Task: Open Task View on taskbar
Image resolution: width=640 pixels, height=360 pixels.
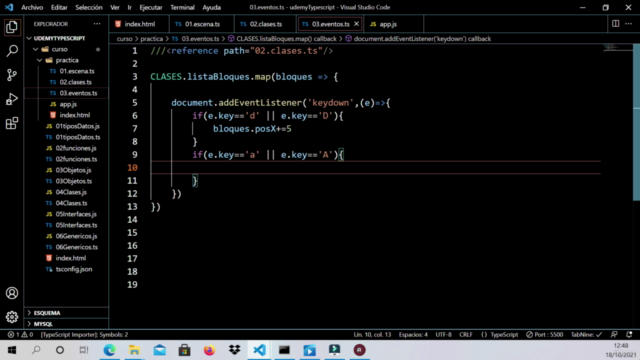Action: (x=84, y=350)
